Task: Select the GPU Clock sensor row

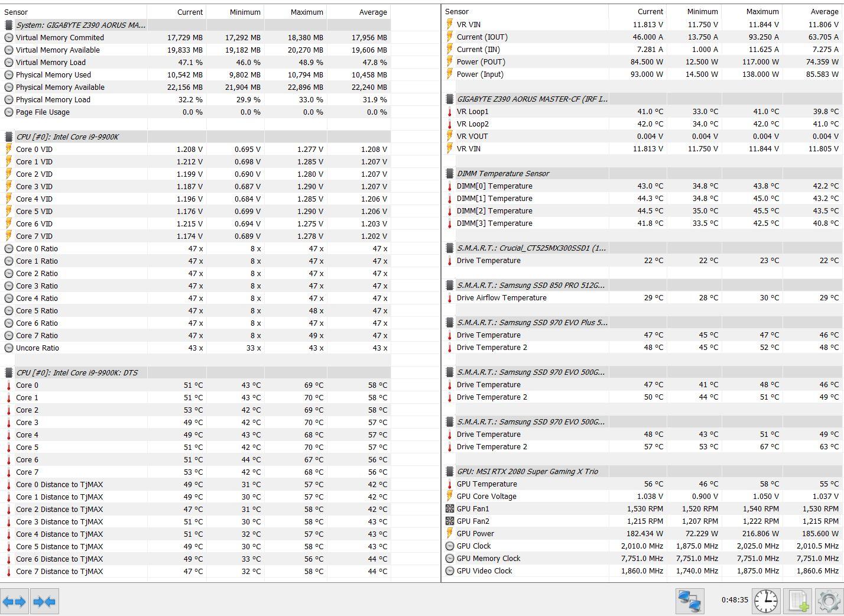Action: [x=643, y=546]
